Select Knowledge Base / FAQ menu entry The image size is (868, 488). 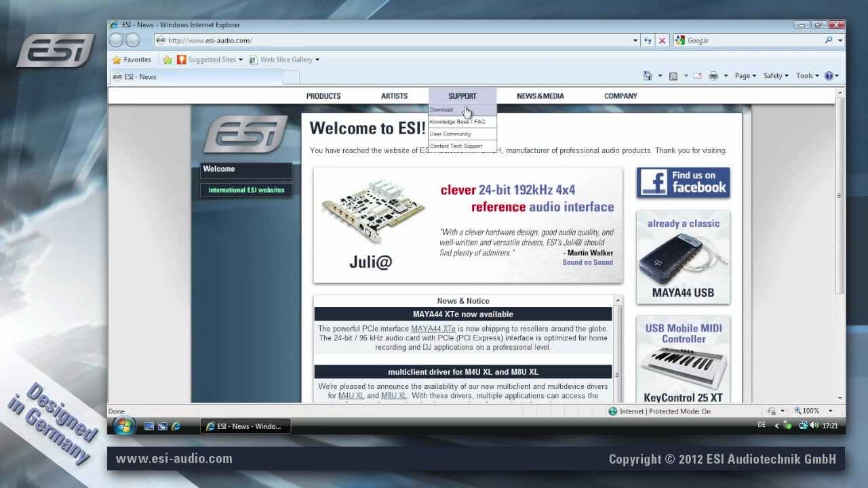coord(462,122)
